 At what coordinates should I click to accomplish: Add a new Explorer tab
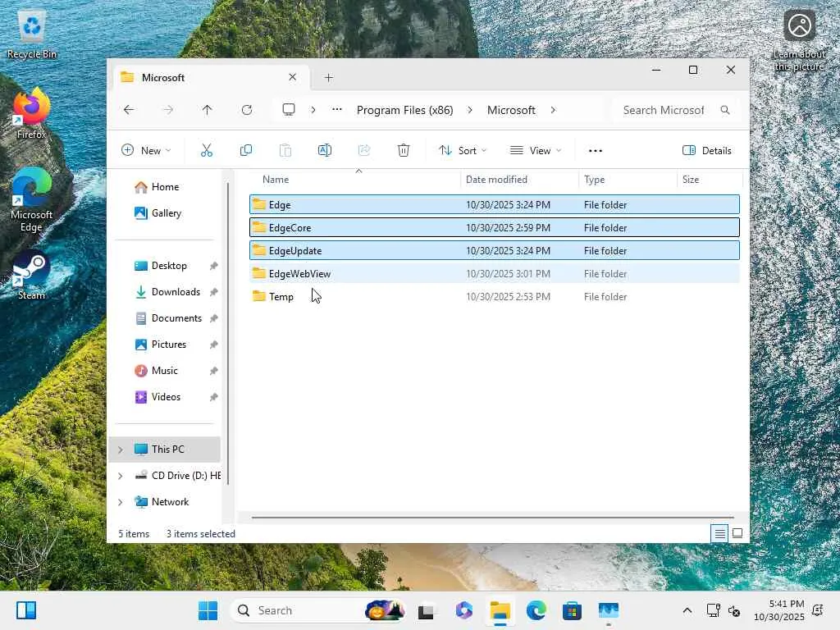(329, 78)
